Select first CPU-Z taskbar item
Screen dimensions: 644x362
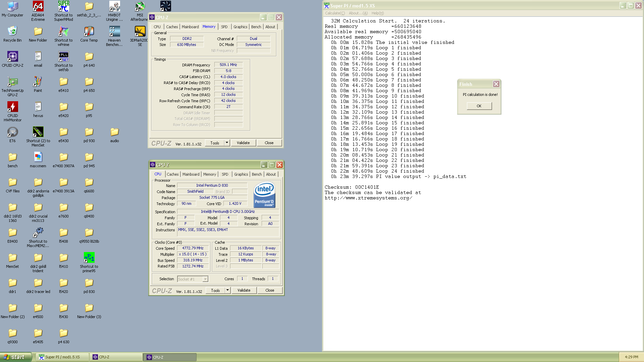(116, 357)
